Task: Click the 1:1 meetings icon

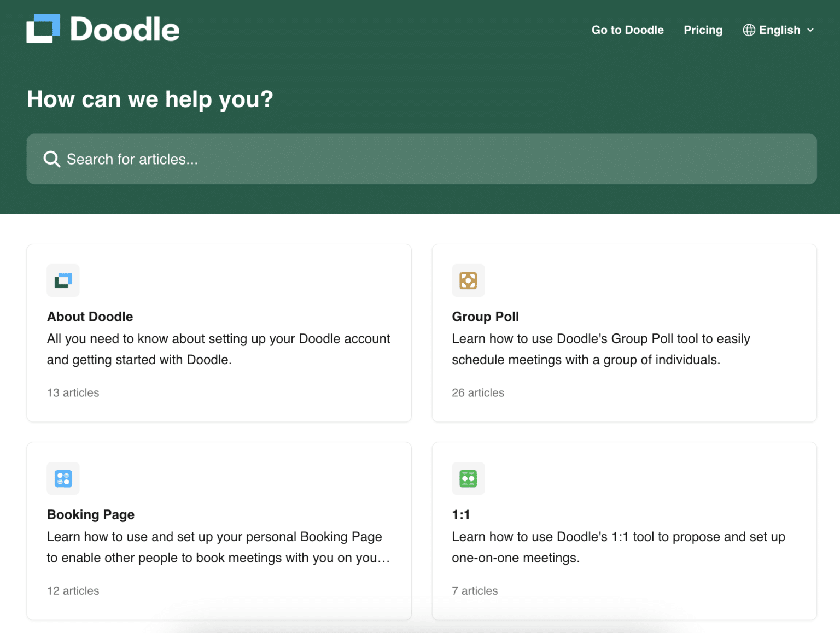Action: (468, 478)
